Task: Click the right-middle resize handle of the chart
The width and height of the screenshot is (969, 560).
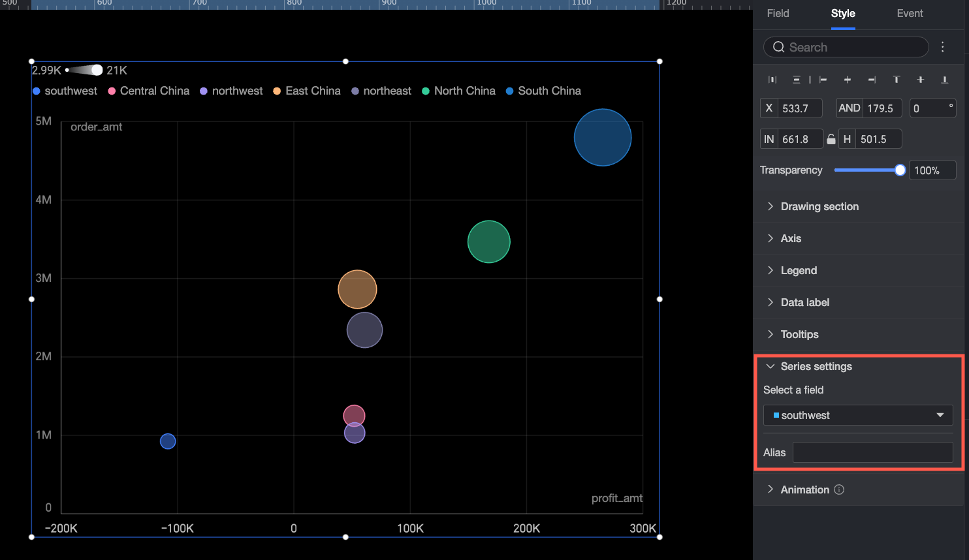Action: (659, 299)
